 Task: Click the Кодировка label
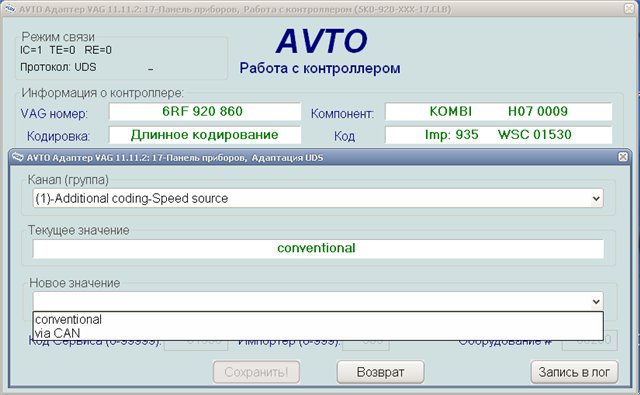coord(58,136)
